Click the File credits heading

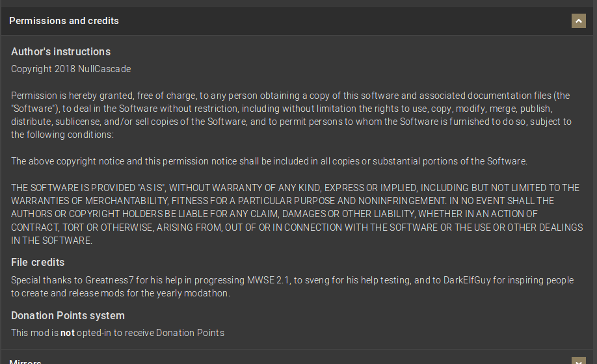tap(38, 263)
